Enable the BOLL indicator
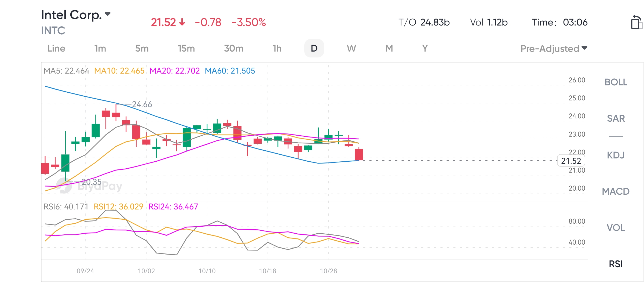Image resolution: width=644 pixels, height=290 pixels. click(616, 82)
